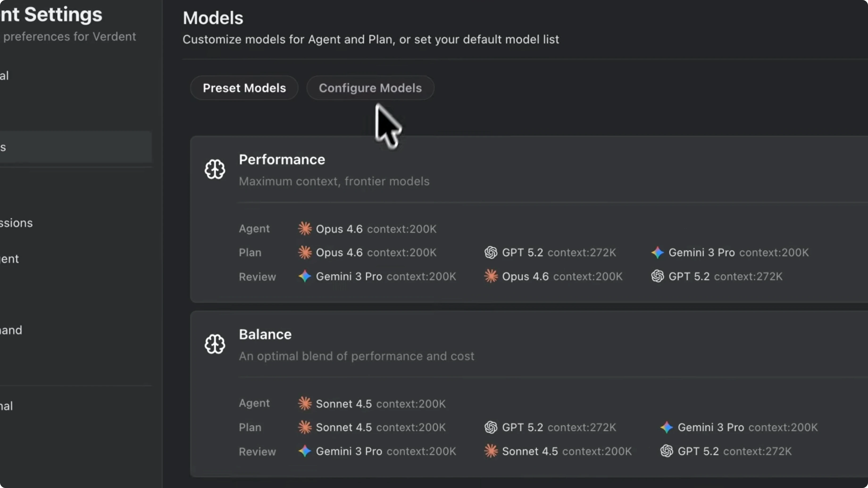Image resolution: width=868 pixels, height=488 pixels.
Task: Click the Gemini icon next to Gemini 3 Pro Plan model
Action: point(657,252)
